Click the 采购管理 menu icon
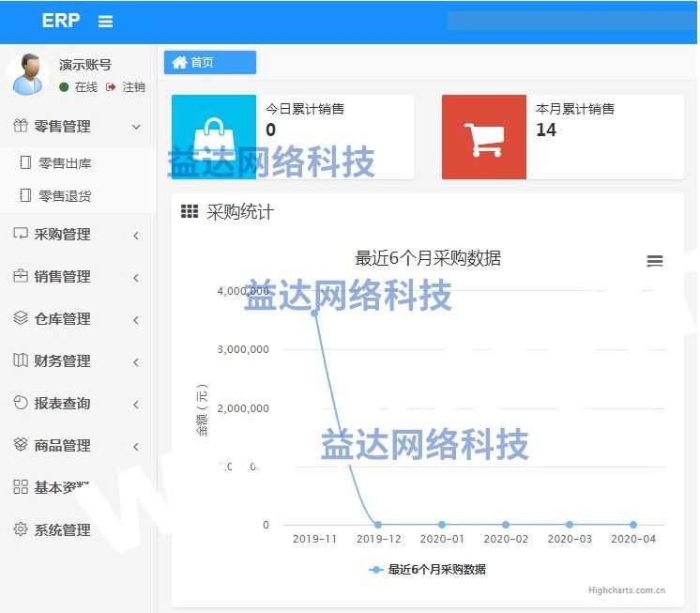 click(21, 234)
